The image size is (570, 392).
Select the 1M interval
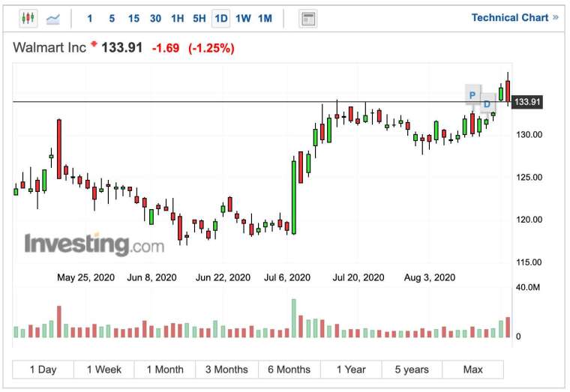265,18
